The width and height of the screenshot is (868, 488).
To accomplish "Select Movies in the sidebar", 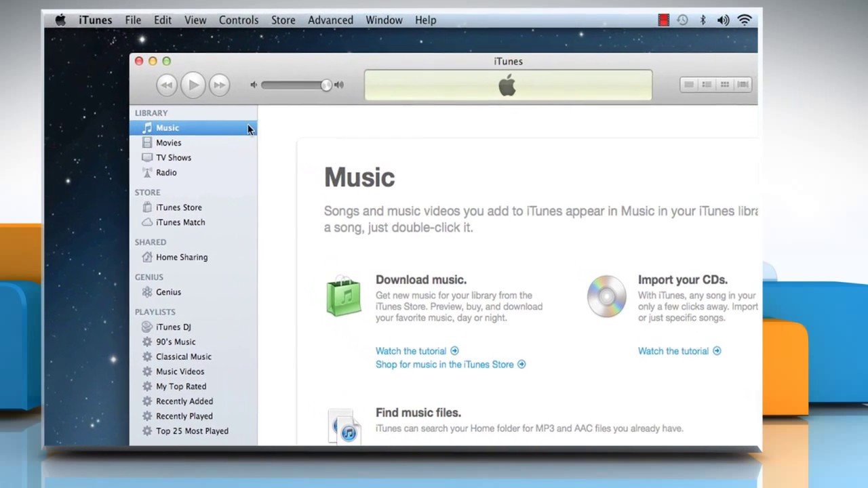I will [193, 142].
